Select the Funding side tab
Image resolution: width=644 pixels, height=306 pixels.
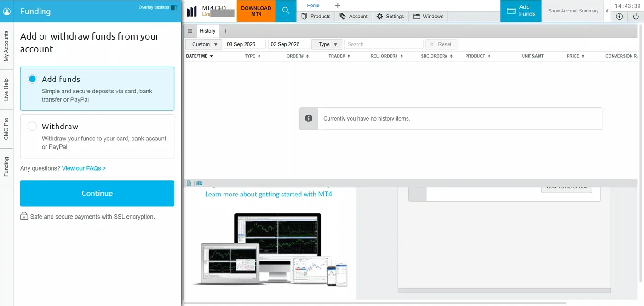6,167
